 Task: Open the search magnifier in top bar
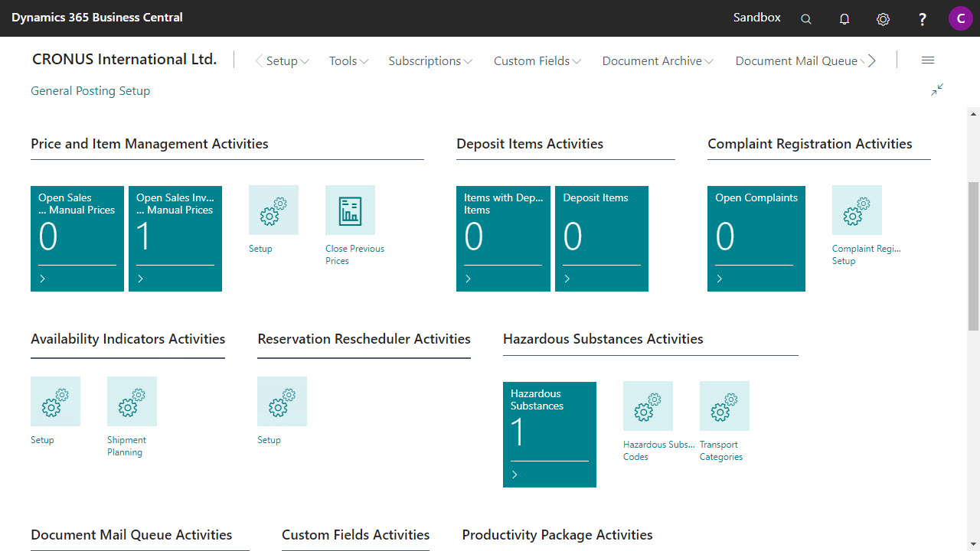pyautogui.click(x=805, y=19)
